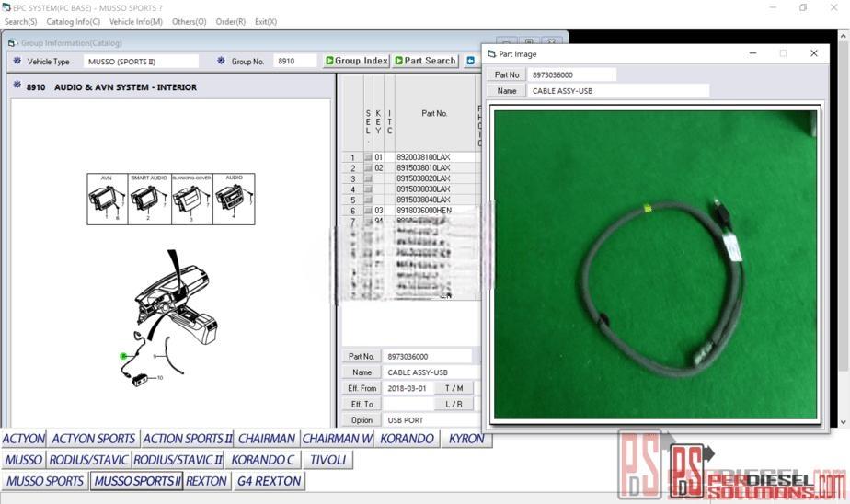Click the EPC System application icon in title bar
The width and height of the screenshot is (850, 504).
(6, 7)
